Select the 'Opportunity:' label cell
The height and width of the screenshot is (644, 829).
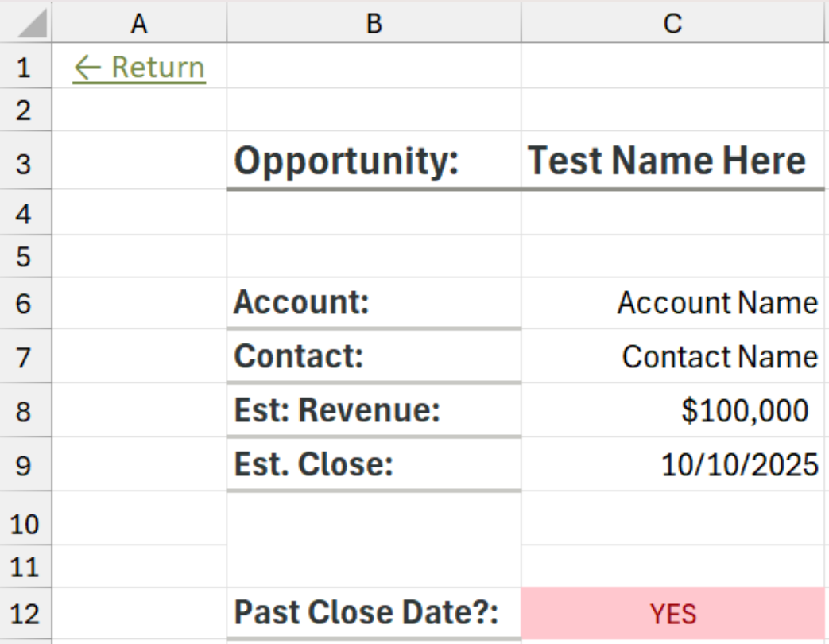tap(347, 162)
